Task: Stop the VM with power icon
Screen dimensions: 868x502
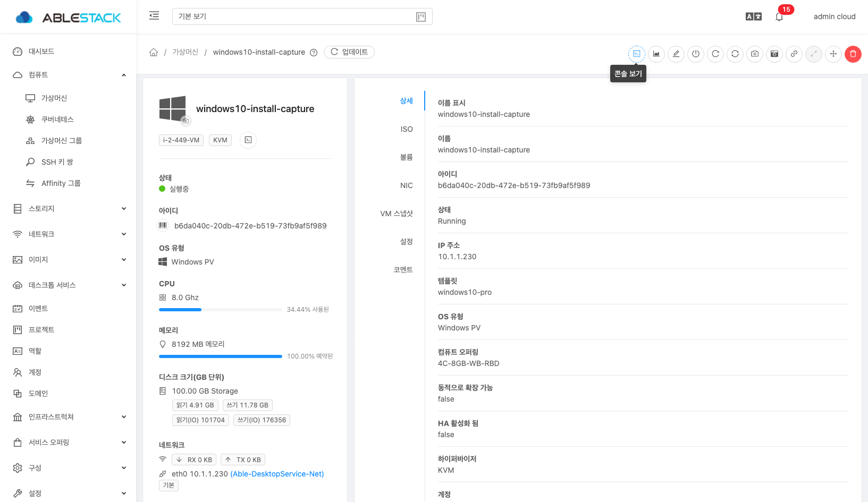Action: click(x=696, y=54)
